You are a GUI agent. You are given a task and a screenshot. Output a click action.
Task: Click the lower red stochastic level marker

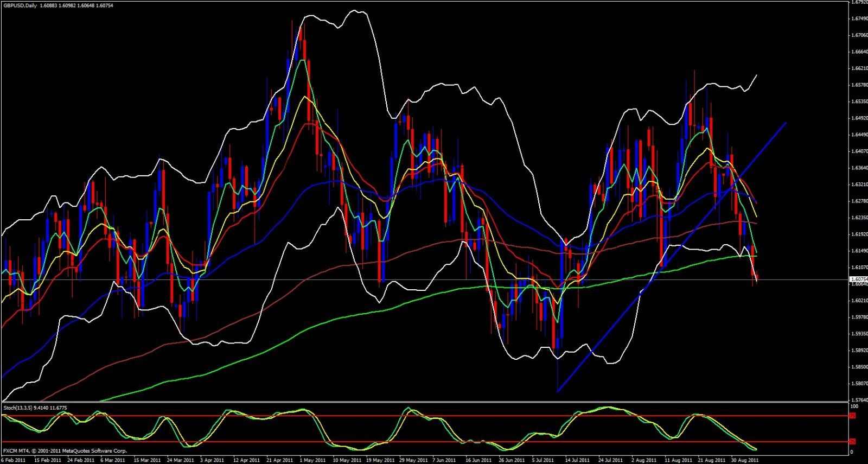tap(852, 441)
